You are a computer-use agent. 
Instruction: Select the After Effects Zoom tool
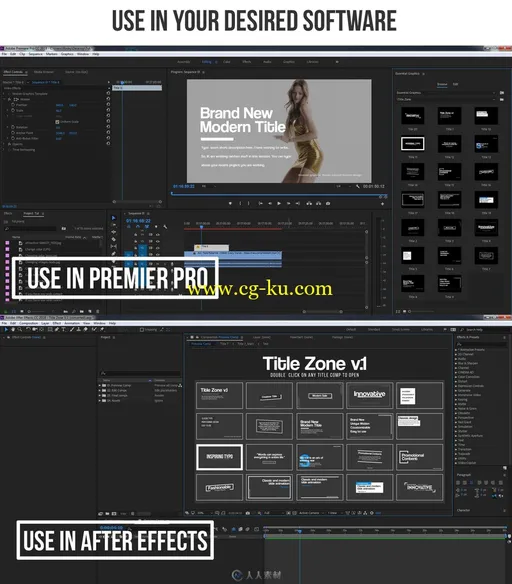[20, 330]
